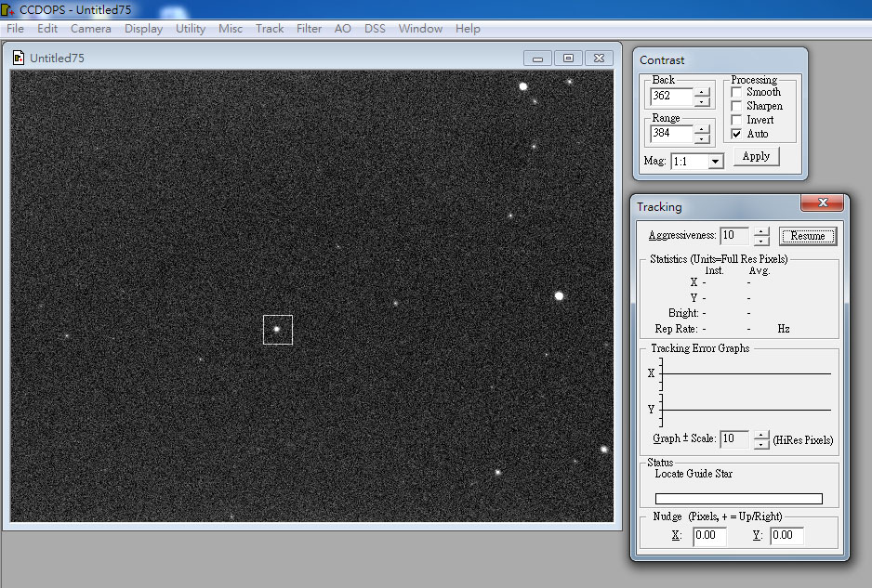
Task: Minimize the Untitled75 image window
Action: 538,58
